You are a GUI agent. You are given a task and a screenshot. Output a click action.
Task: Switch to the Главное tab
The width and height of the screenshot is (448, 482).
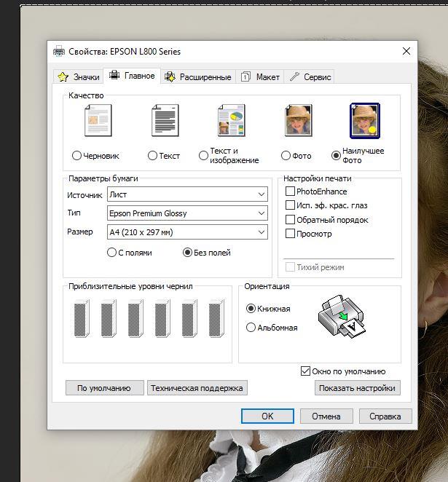(x=132, y=76)
